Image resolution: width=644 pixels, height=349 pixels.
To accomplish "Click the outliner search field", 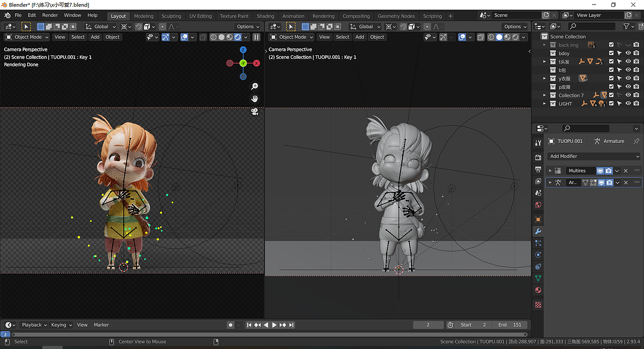I will [x=593, y=26].
